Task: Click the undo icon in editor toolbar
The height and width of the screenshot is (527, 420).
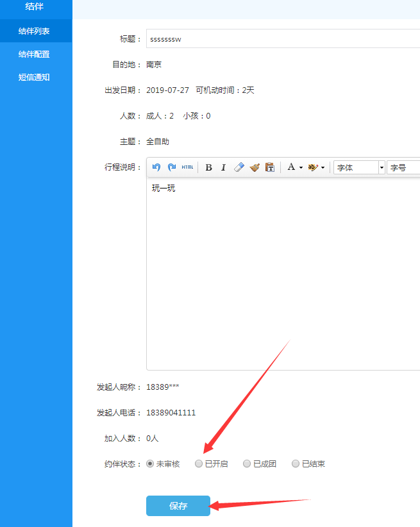Action: [x=156, y=167]
